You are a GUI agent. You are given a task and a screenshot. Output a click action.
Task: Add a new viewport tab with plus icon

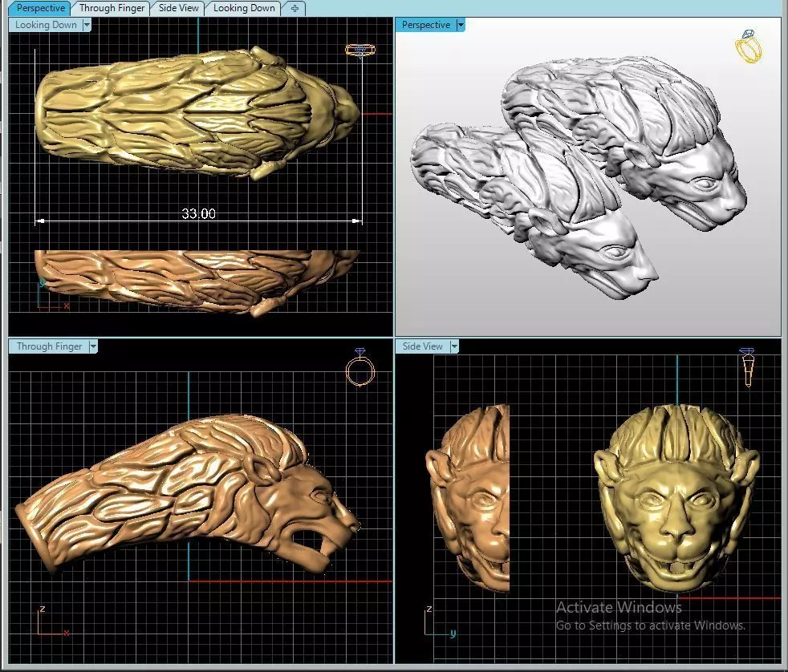(x=294, y=8)
